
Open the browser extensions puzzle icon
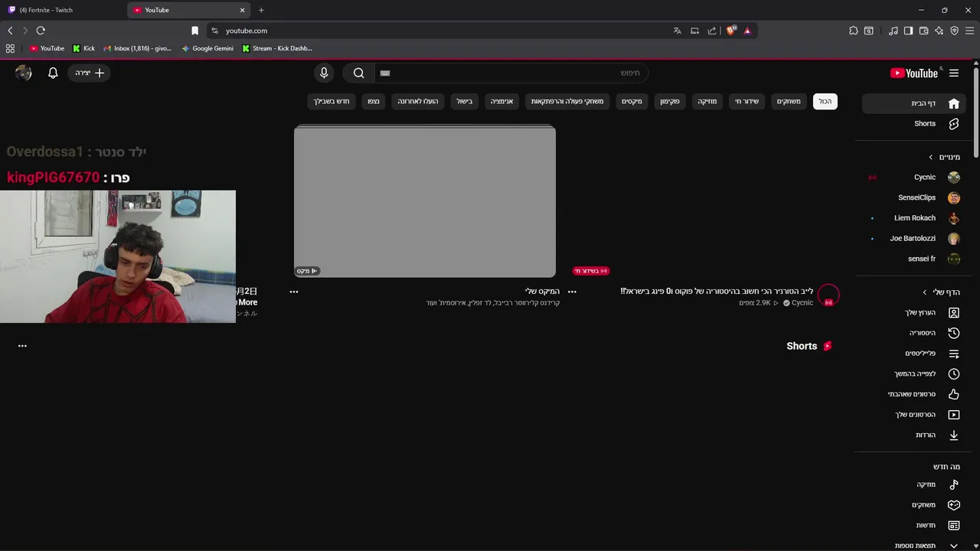tap(854, 31)
